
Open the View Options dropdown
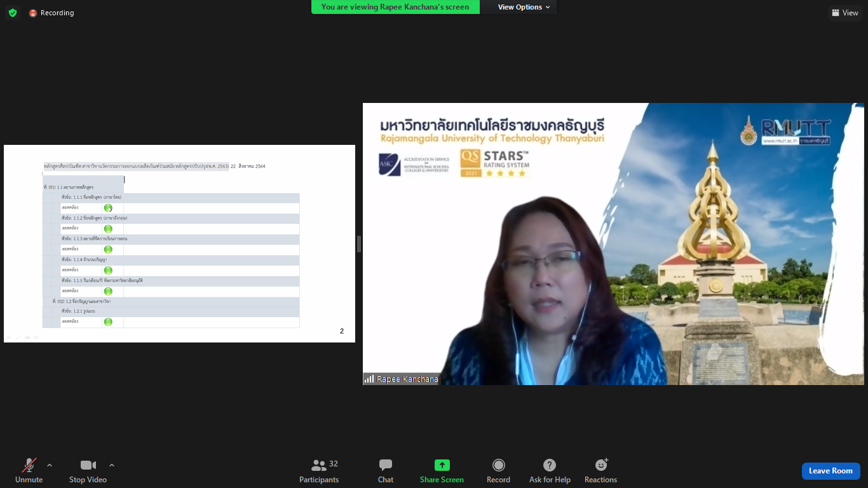tap(524, 7)
